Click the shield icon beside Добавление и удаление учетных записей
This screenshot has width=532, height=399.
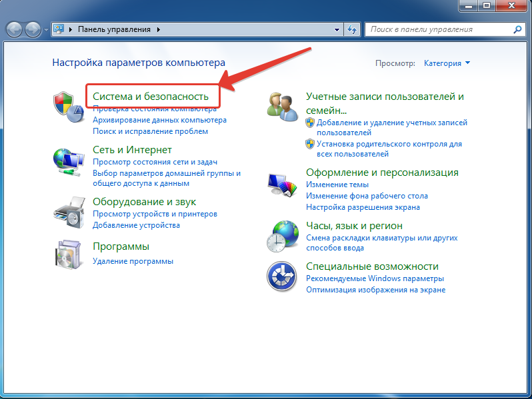[310, 123]
